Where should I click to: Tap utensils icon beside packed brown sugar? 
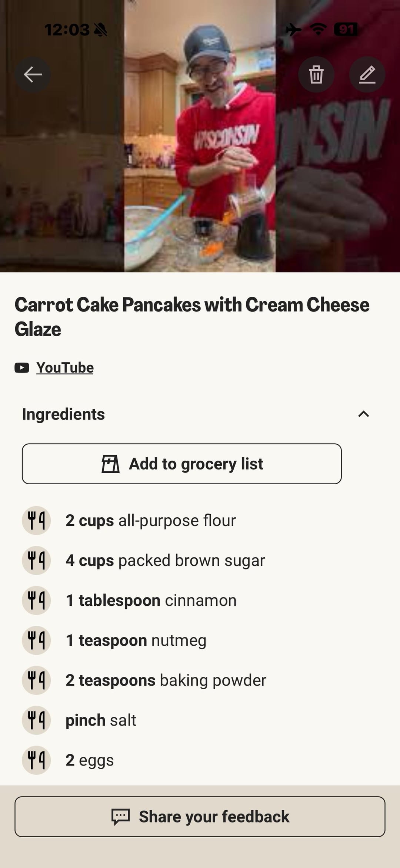coord(36,561)
